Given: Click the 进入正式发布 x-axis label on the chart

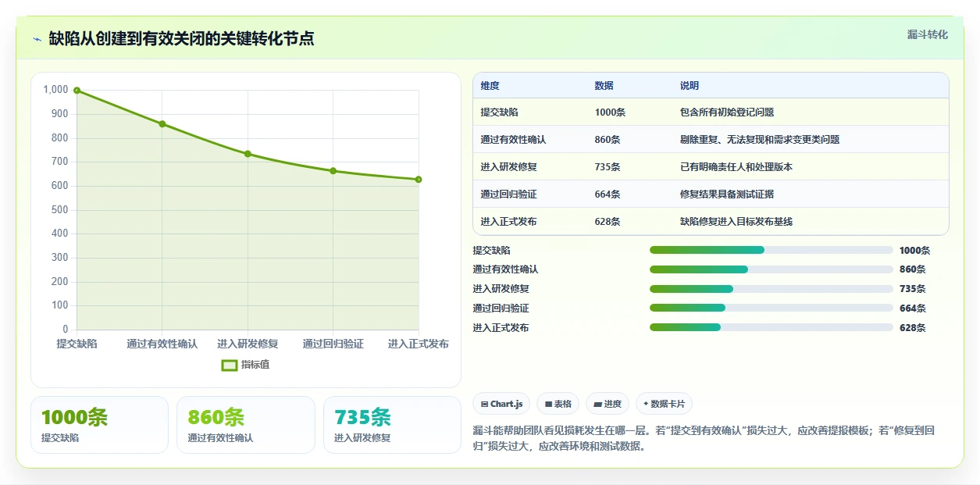Looking at the screenshot, I should (x=419, y=344).
